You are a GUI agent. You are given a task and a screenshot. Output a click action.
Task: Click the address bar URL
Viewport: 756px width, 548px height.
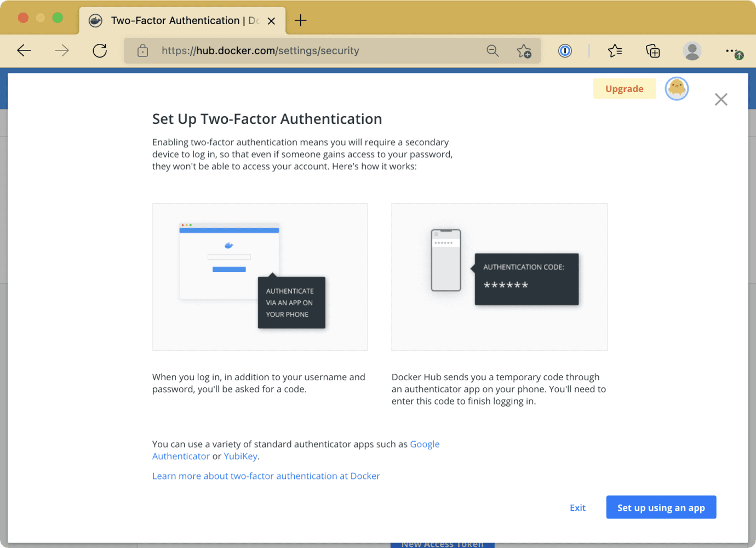(x=260, y=51)
